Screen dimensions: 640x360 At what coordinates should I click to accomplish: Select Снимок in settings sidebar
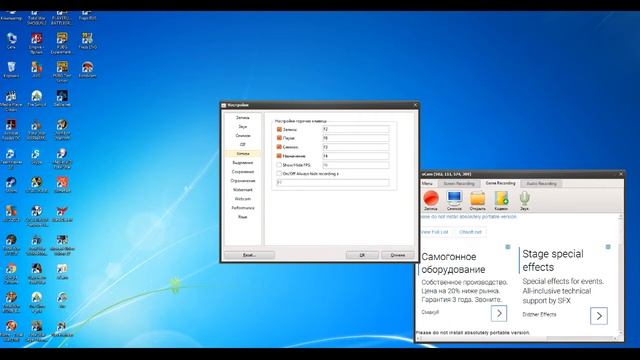[242, 136]
